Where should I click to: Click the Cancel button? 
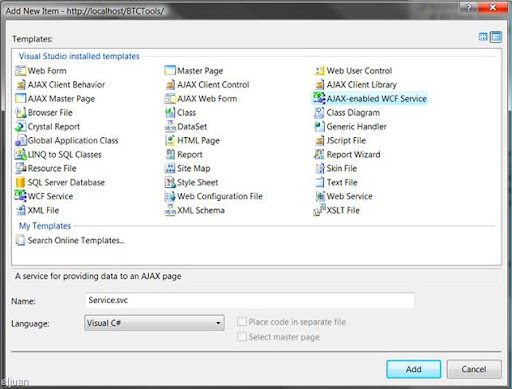click(x=474, y=369)
